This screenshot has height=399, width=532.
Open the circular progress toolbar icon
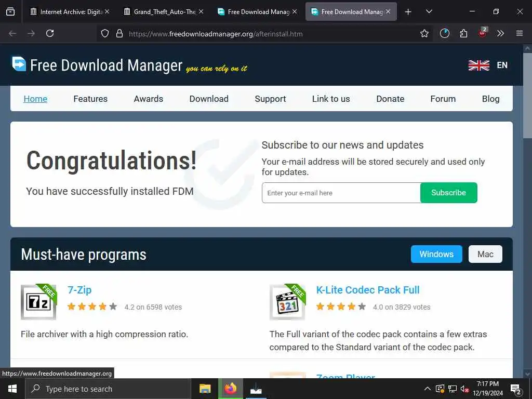pos(445,33)
